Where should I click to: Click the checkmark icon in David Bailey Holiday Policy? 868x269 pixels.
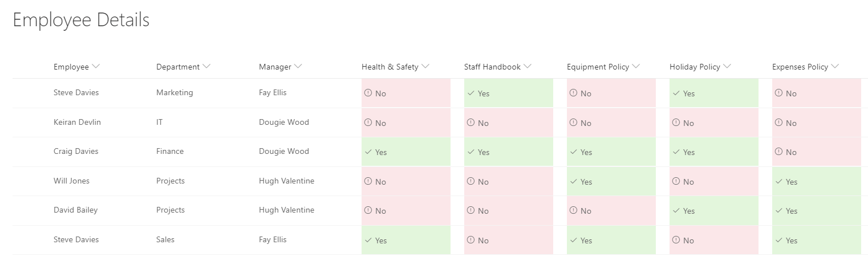pos(676,211)
